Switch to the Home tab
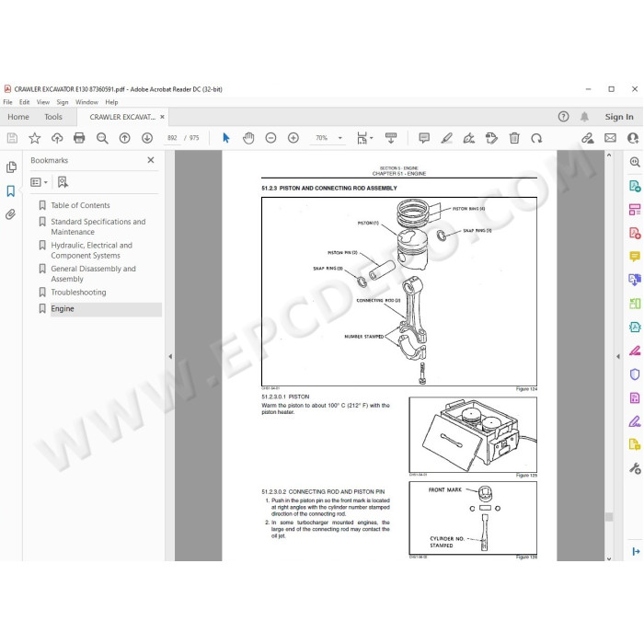644x644 pixels. tap(18, 117)
